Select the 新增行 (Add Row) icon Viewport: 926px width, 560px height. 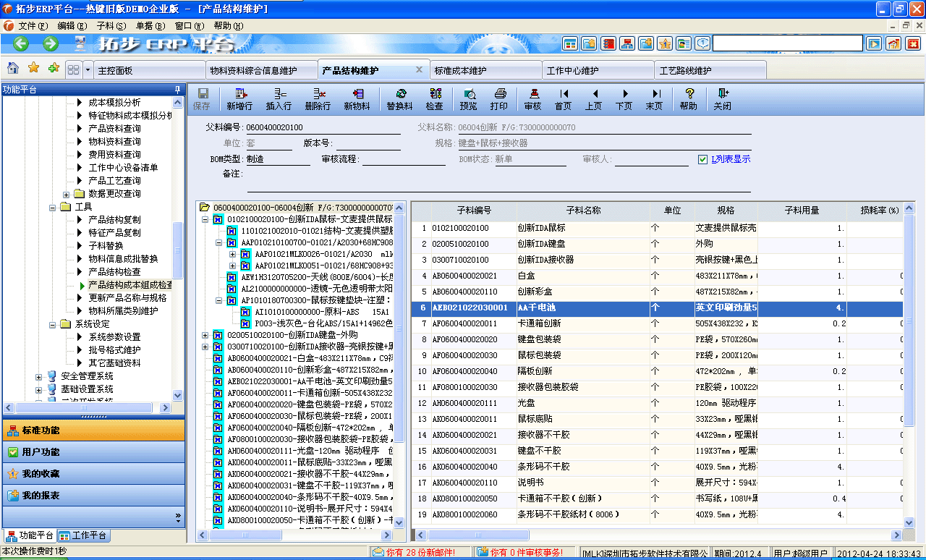point(241,98)
